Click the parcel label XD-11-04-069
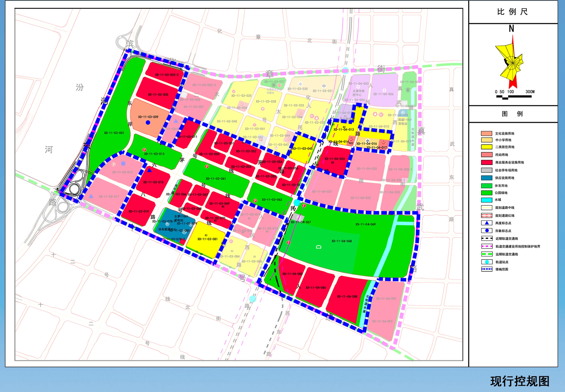This screenshot has height=392, width=565. click(x=365, y=224)
